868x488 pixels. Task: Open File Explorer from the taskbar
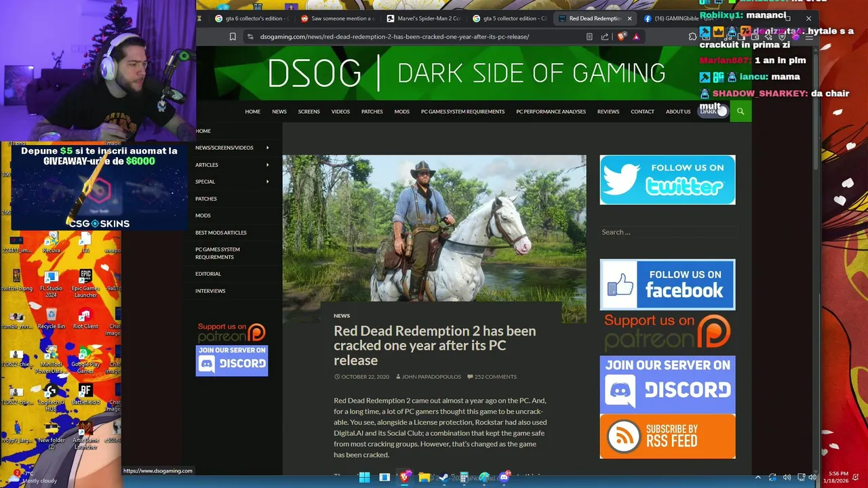point(424,477)
